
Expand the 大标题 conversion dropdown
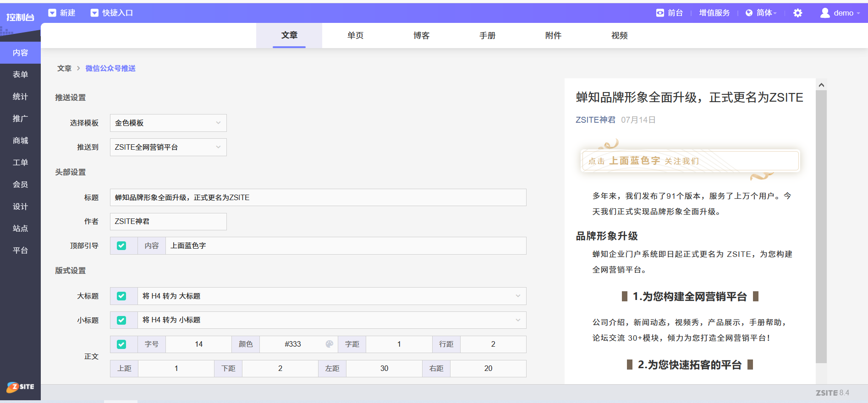332,296
